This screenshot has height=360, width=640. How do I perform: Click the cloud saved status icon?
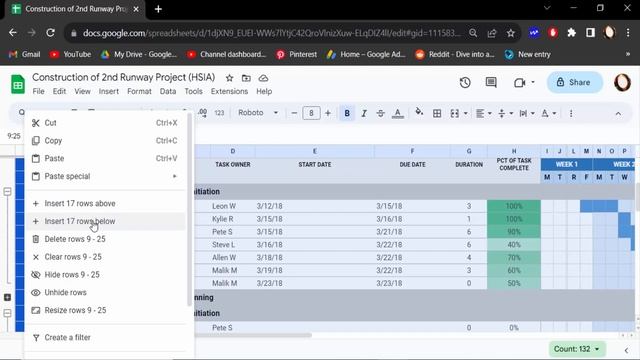point(263,78)
